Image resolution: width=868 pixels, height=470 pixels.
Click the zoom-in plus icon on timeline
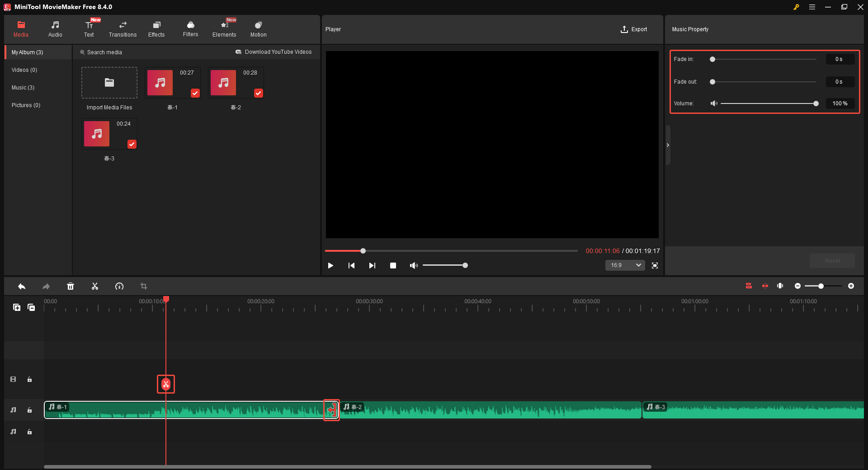click(x=852, y=286)
